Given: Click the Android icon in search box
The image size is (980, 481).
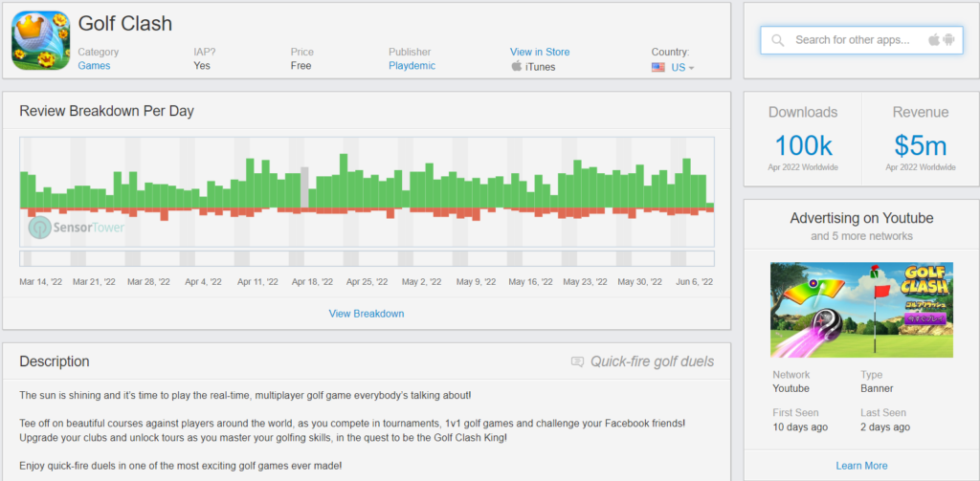Looking at the screenshot, I should pyautogui.click(x=948, y=40).
